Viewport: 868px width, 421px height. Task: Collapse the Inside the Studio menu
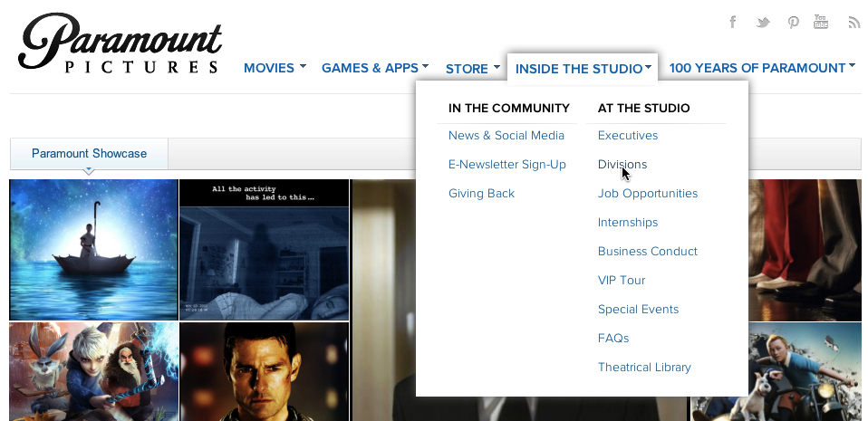[583, 69]
